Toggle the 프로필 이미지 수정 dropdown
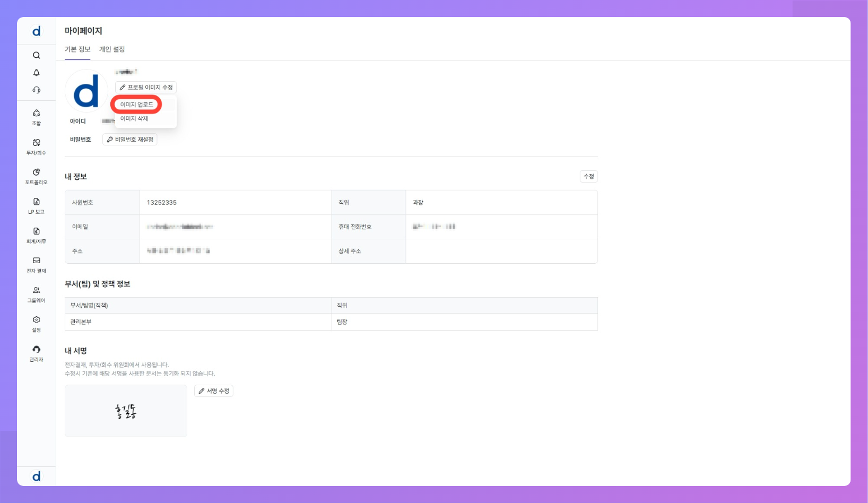 pyautogui.click(x=146, y=88)
